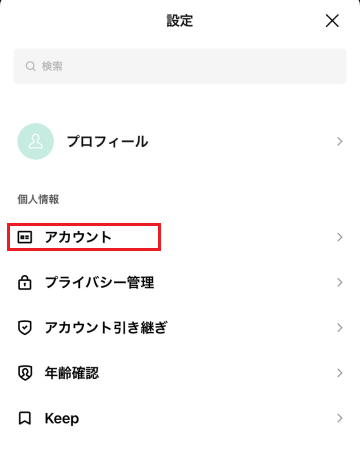Click the account transfer shield icon
Image resolution: width=360 pixels, height=449 pixels.
point(25,328)
